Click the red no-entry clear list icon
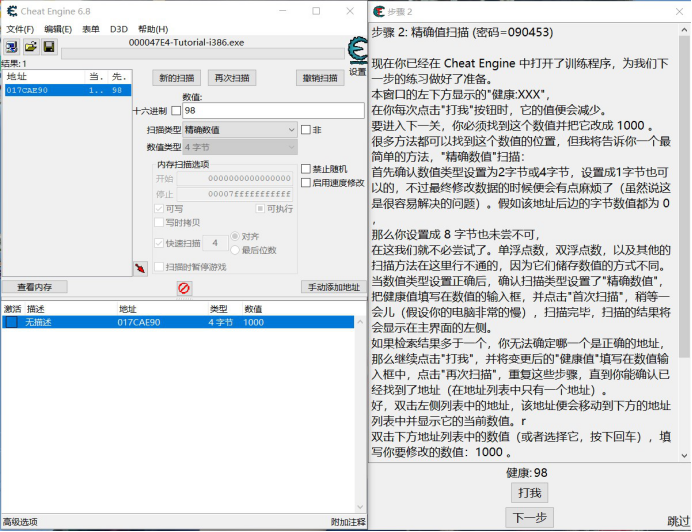The width and height of the screenshot is (692, 532). click(x=184, y=288)
